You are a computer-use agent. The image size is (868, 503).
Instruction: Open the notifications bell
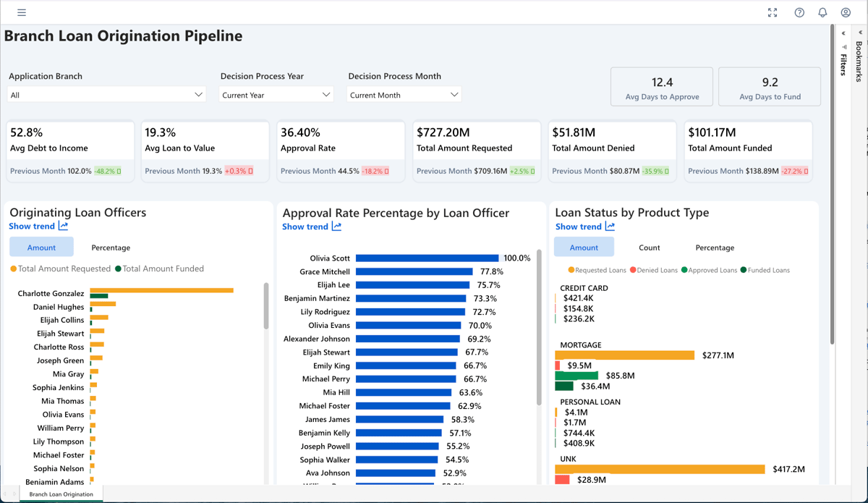(x=822, y=12)
